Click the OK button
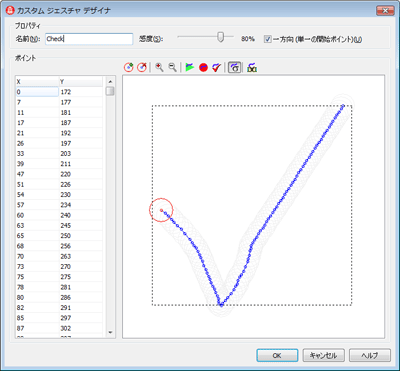This screenshot has width=400, height=371. tap(277, 355)
